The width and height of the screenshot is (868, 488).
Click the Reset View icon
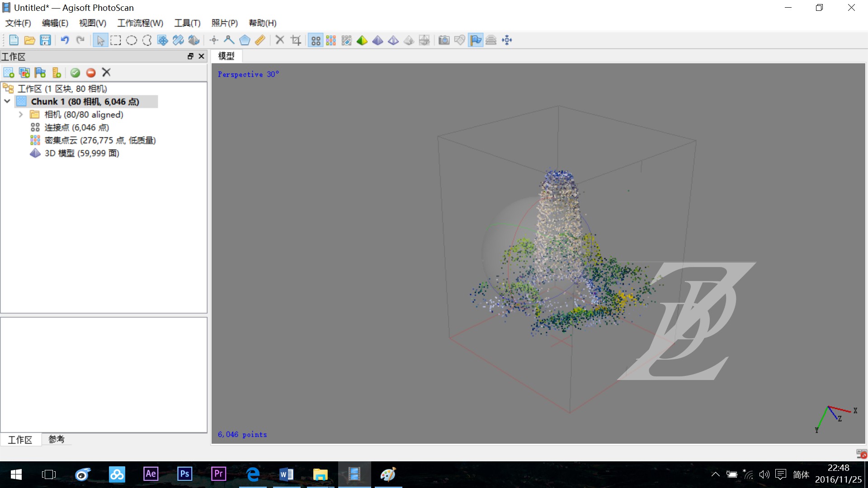click(507, 40)
